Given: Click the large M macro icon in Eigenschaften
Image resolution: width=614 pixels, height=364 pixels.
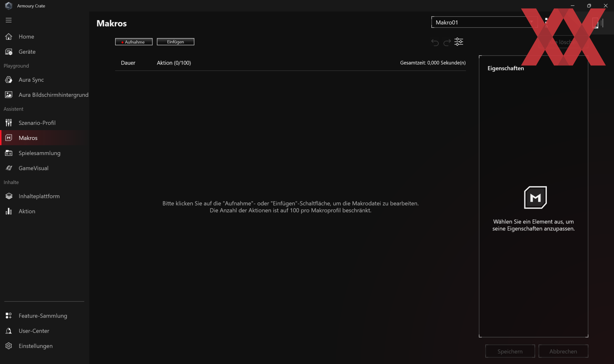Looking at the screenshot, I should (535, 197).
